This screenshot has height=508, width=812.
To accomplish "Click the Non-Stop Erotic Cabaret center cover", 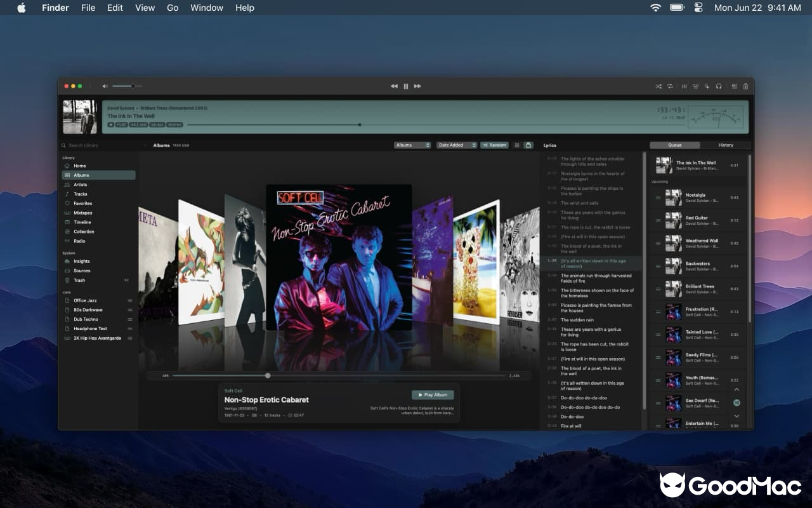I will [339, 257].
